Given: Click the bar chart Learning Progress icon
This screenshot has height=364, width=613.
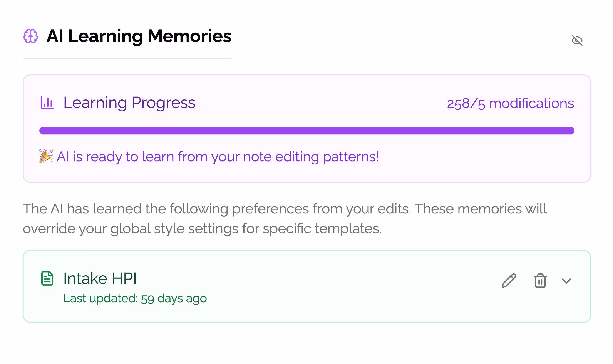Looking at the screenshot, I should 47,103.
